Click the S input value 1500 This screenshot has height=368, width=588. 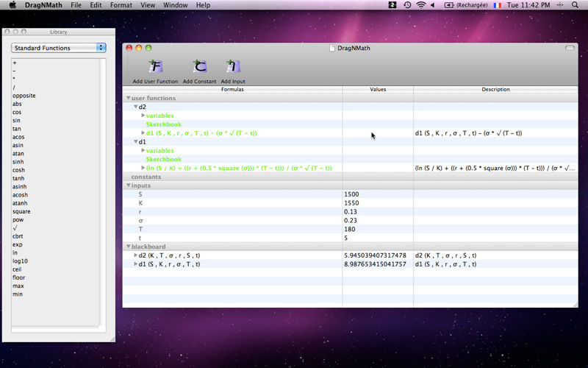pyautogui.click(x=351, y=194)
